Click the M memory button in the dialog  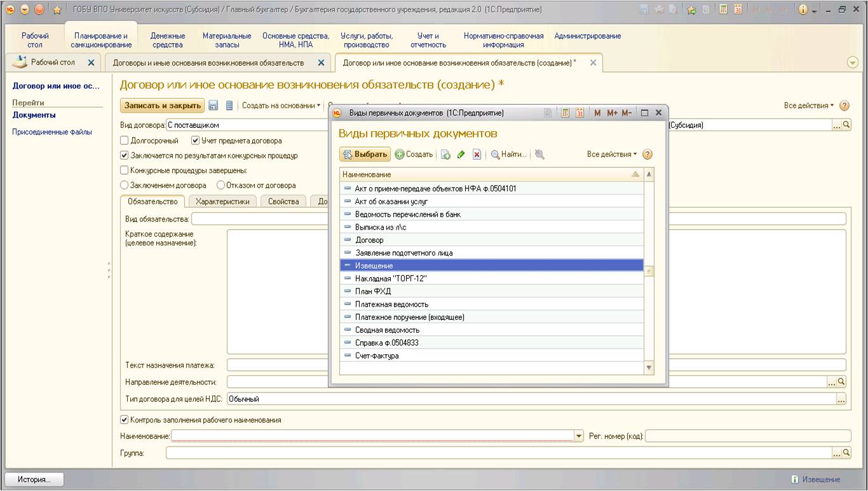(x=597, y=113)
